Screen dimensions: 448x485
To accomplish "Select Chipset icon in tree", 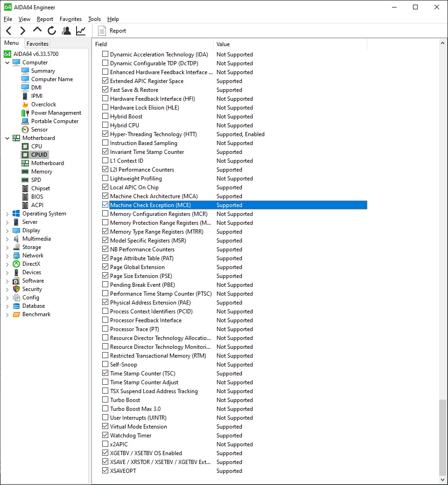I will point(25,188).
